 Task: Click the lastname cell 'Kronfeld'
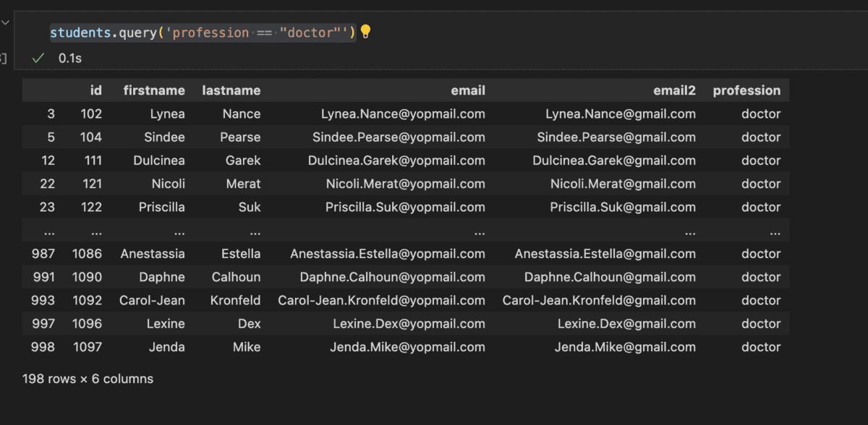(x=236, y=300)
